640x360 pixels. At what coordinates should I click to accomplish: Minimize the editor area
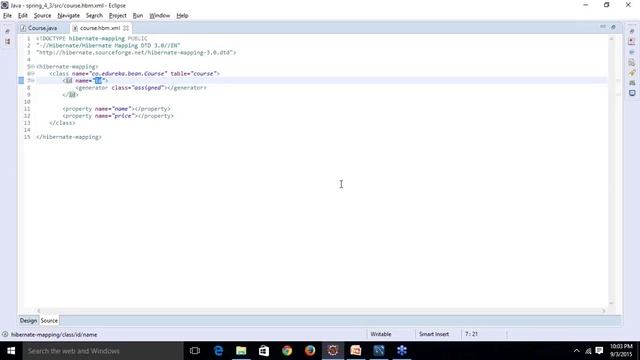coord(603,27)
